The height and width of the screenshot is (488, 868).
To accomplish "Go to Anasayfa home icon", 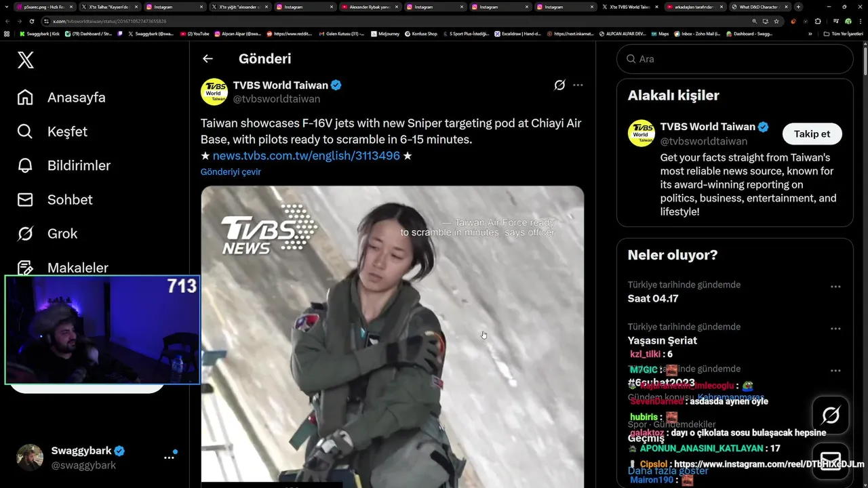I will [x=25, y=98].
